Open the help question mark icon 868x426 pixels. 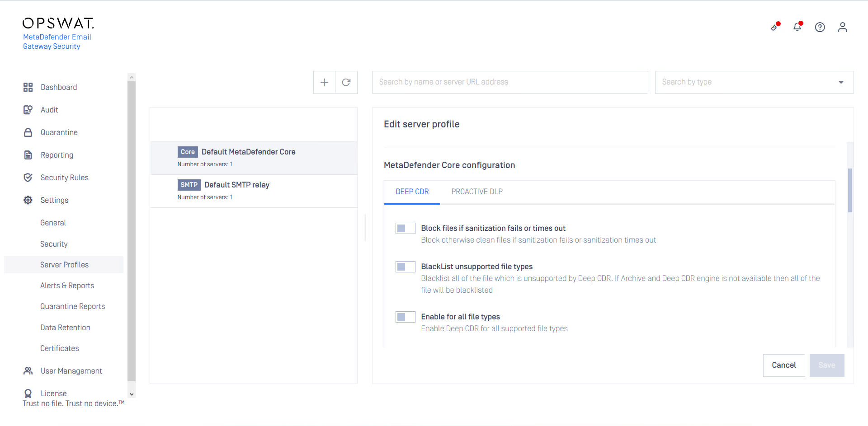point(820,27)
